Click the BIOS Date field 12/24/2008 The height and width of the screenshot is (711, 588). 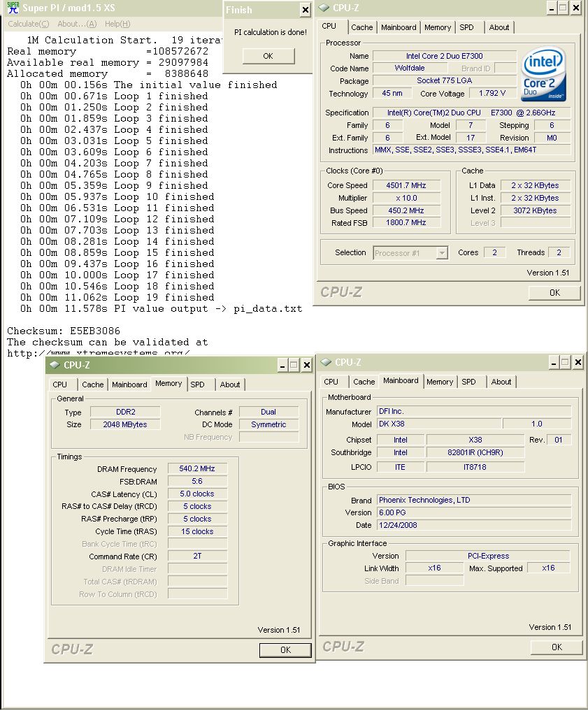click(474, 525)
